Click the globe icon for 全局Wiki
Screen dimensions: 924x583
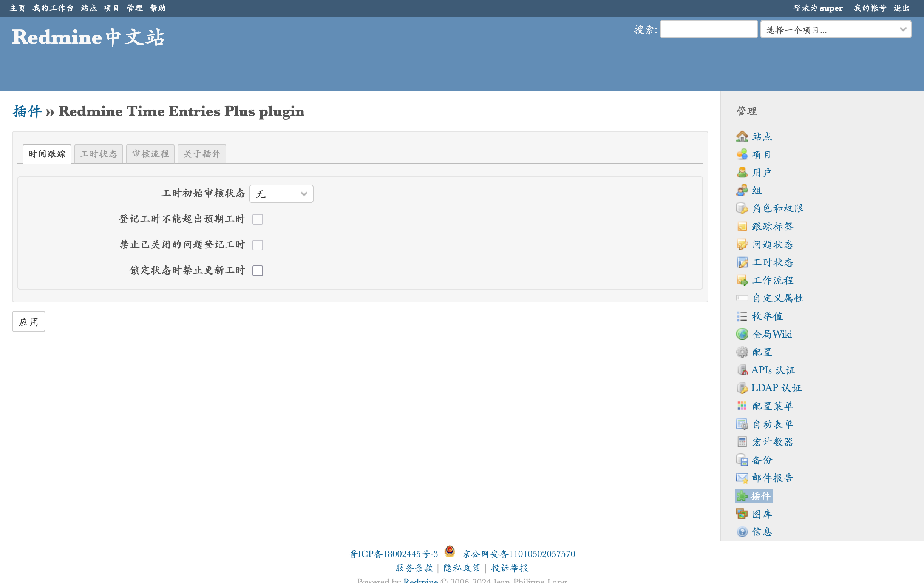[742, 334]
